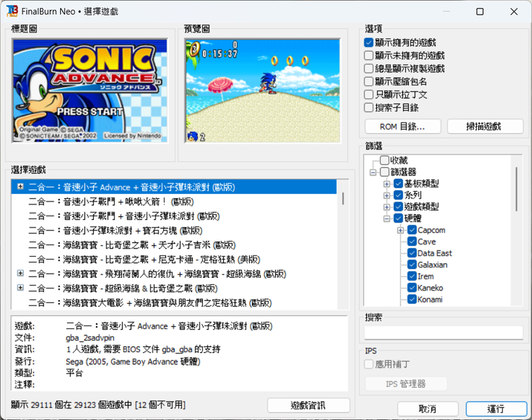Screen dimensions: 532x420
Task: Toggle the 篩選器 root checkbox
Action: pyautogui.click(x=384, y=171)
